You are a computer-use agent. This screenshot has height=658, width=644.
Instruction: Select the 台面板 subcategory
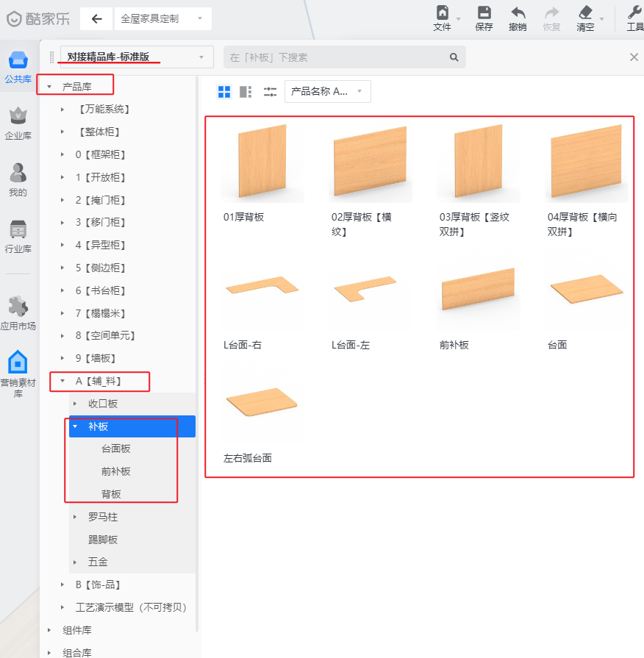click(116, 448)
